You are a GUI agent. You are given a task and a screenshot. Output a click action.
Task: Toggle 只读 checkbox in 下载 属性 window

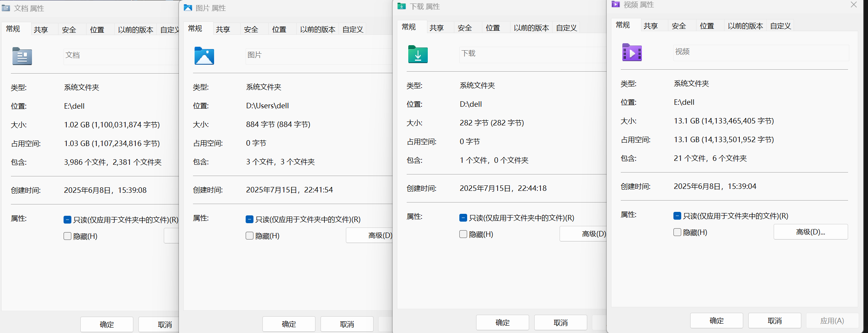(x=463, y=218)
